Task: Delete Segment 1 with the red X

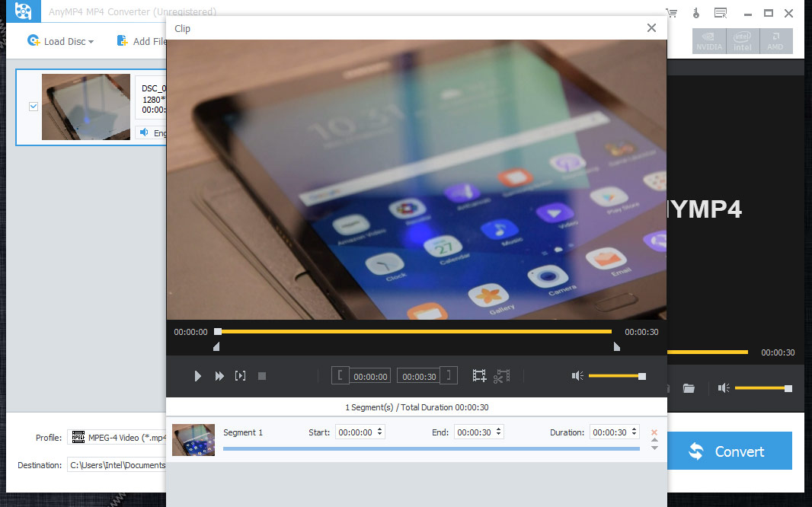Action: pos(654,432)
